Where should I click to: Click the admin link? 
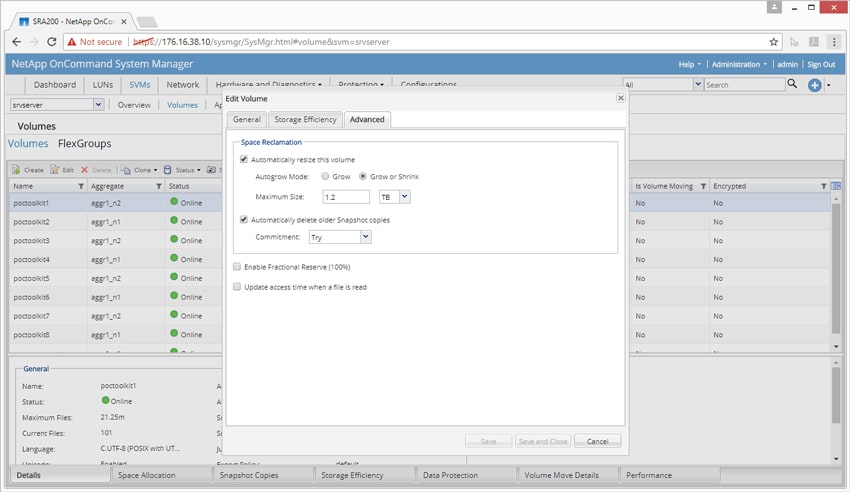click(x=787, y=64)
